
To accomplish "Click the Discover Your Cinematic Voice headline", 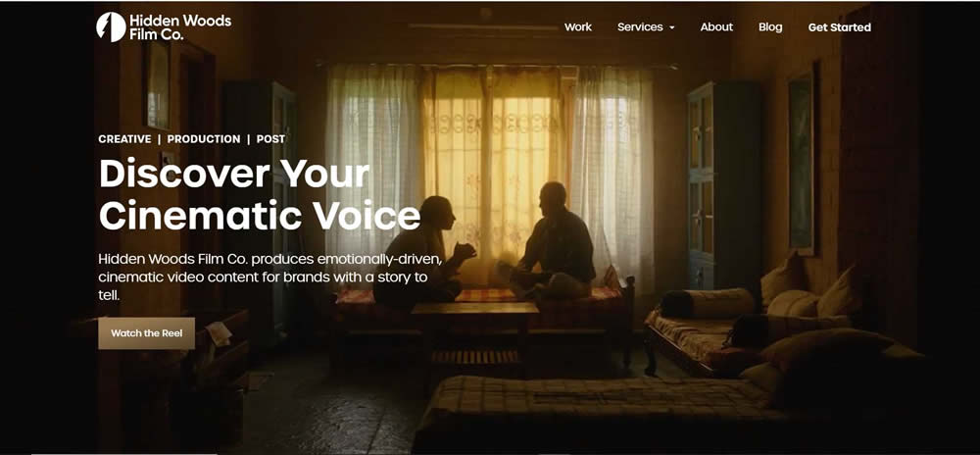I will coord(260,194).
